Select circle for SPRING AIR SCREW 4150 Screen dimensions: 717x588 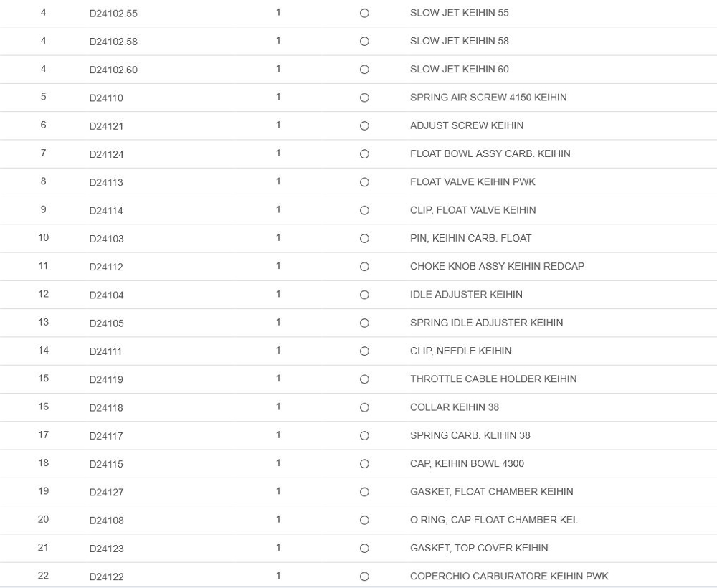point(364,98)
